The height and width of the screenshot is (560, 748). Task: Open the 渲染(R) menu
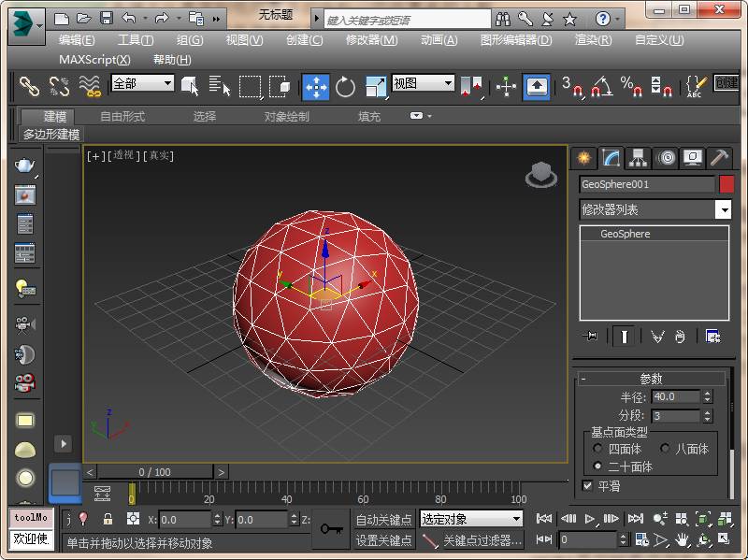593,40
